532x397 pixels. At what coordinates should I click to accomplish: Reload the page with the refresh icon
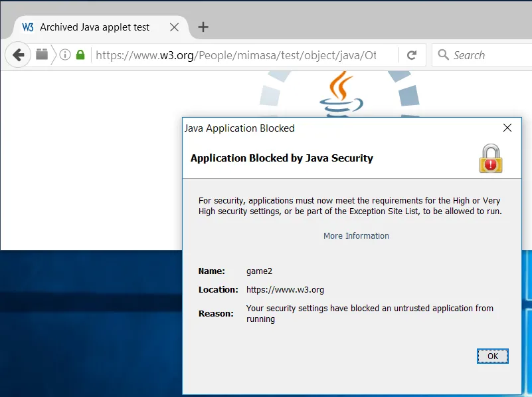[412, 55]
